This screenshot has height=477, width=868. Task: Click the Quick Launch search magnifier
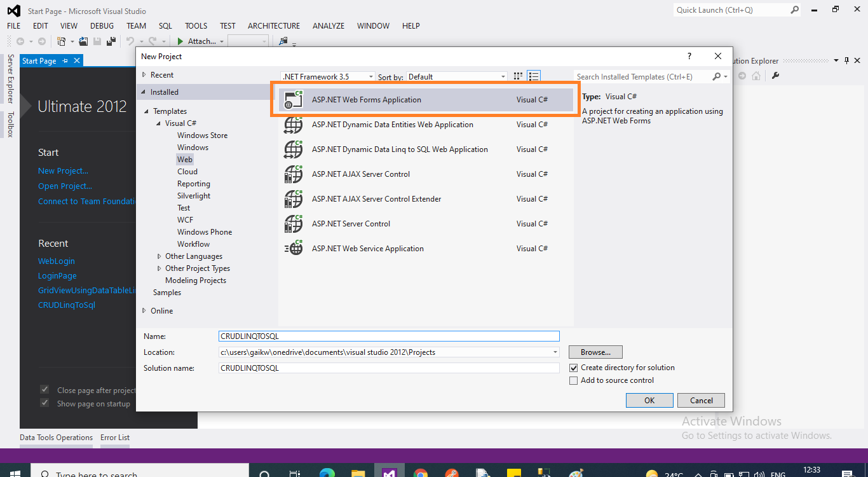(x=794, y=10)
